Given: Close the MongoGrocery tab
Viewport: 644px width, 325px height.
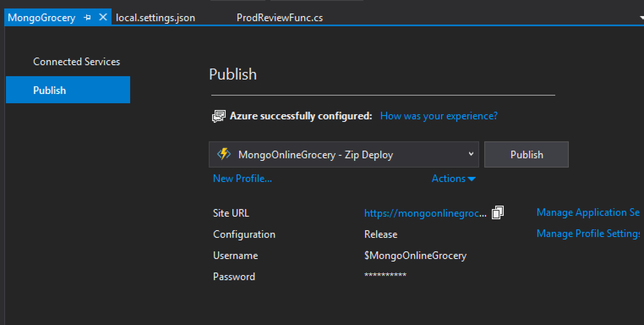Looking at the screenshot, I should pyautogui.click(x=103, y=17).
